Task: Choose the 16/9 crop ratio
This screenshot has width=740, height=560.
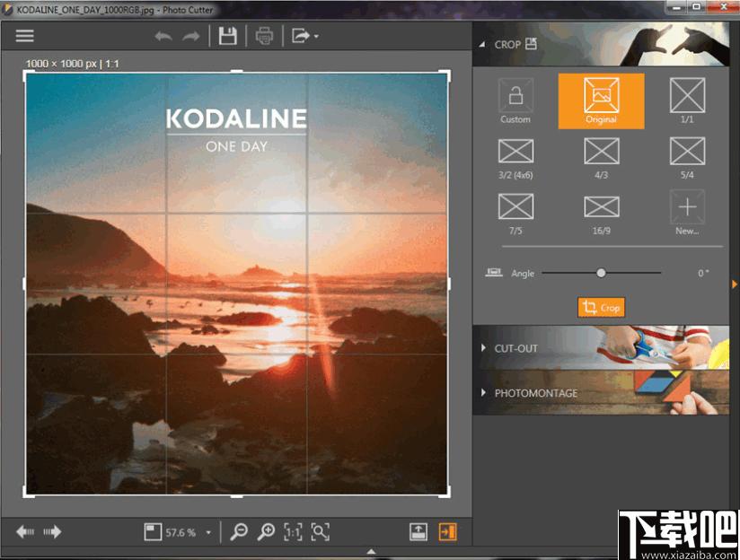Action: (x=602, y=214)
